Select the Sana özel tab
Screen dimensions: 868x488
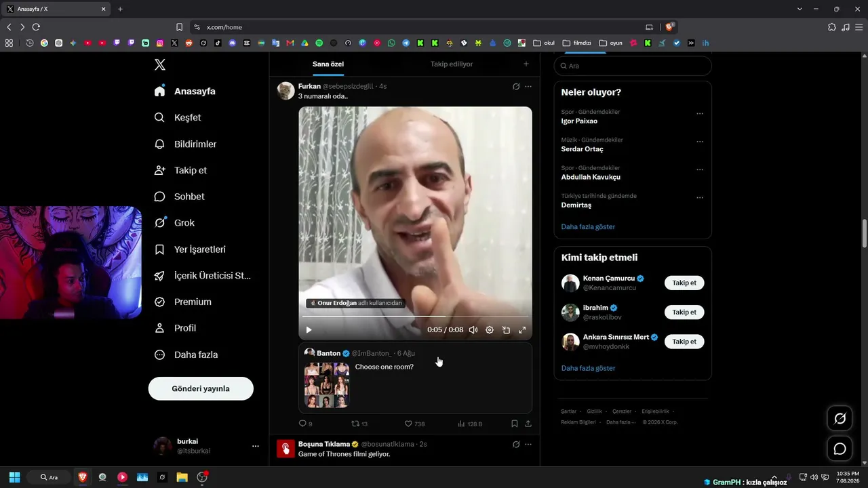click(x=328, y=64)
